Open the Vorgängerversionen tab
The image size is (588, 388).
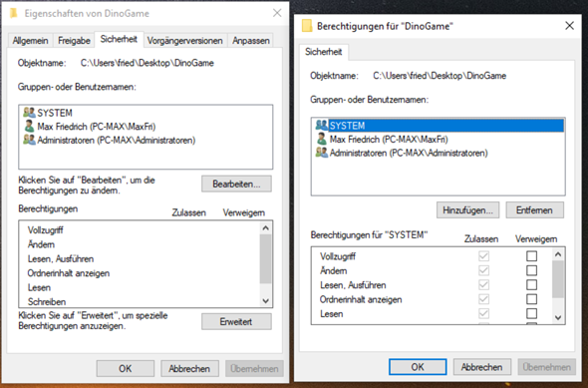184,41
